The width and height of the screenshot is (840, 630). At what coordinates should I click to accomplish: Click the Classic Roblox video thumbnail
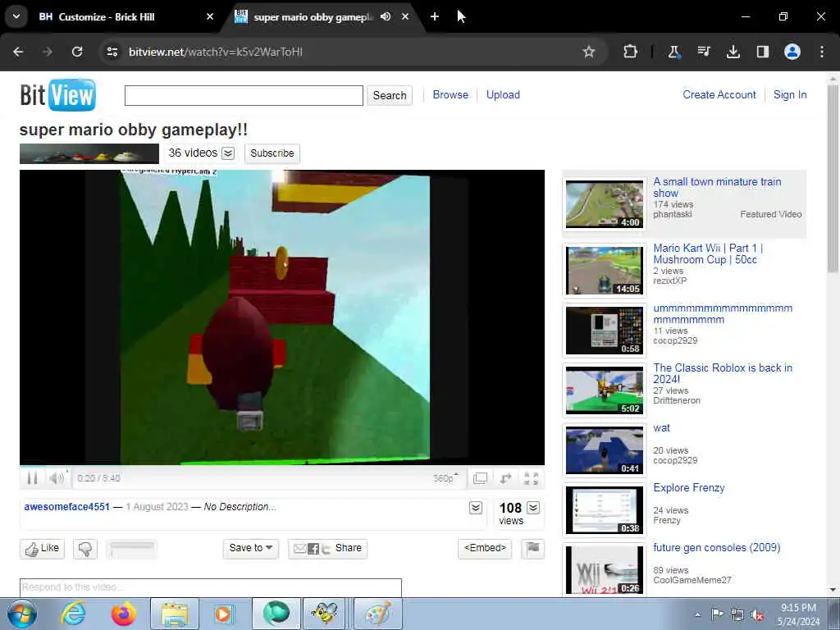605,390
